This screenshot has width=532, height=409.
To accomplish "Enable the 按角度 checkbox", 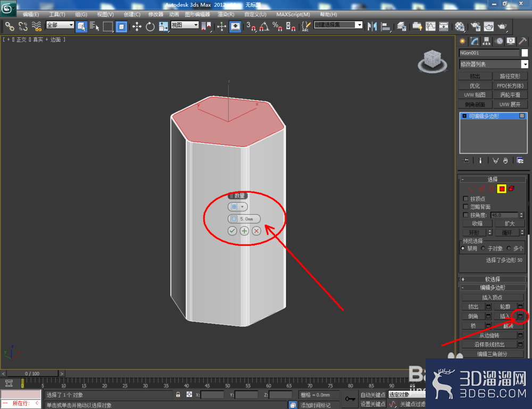I will coord(465,215).
